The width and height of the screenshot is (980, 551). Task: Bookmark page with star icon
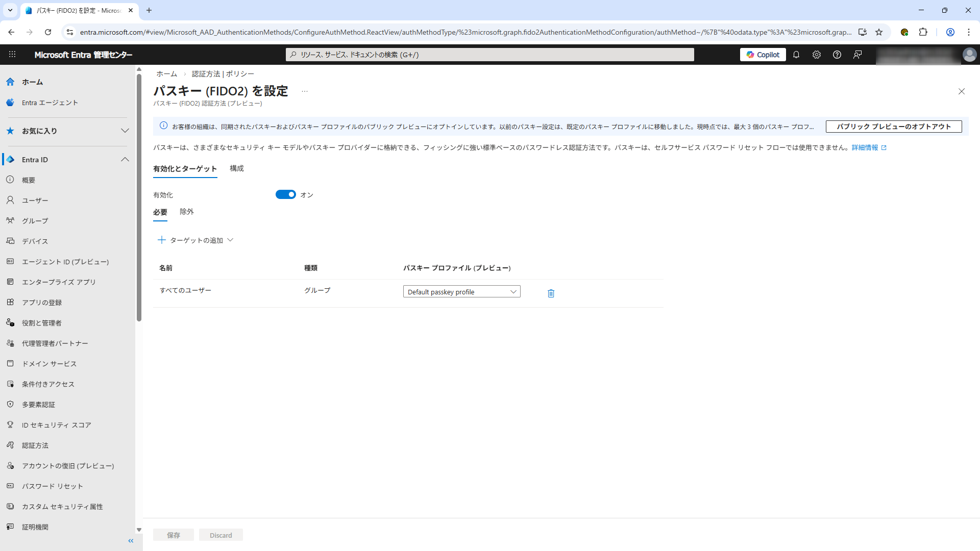click(x=879, y=32)
